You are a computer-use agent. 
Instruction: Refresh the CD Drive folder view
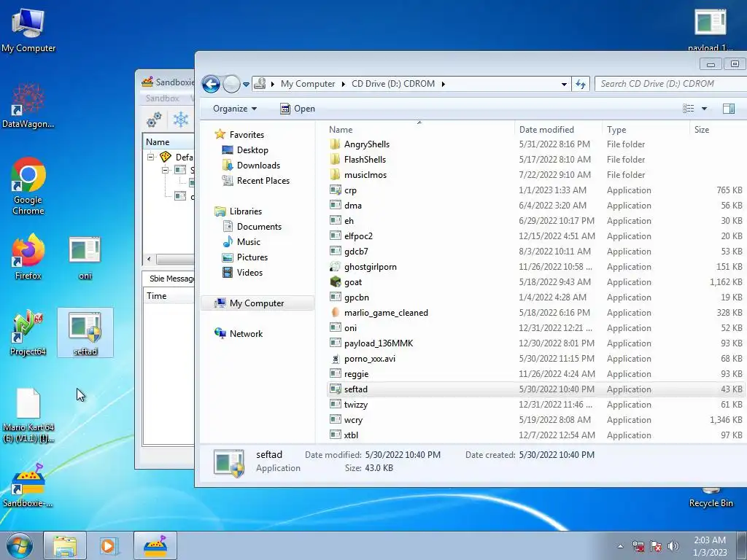click(x=580, y=84)
